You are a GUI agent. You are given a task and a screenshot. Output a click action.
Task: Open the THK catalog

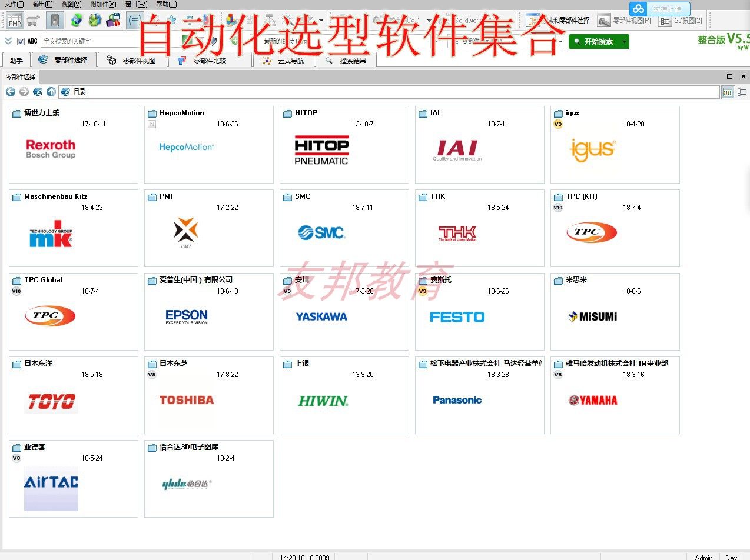[480, 228]
